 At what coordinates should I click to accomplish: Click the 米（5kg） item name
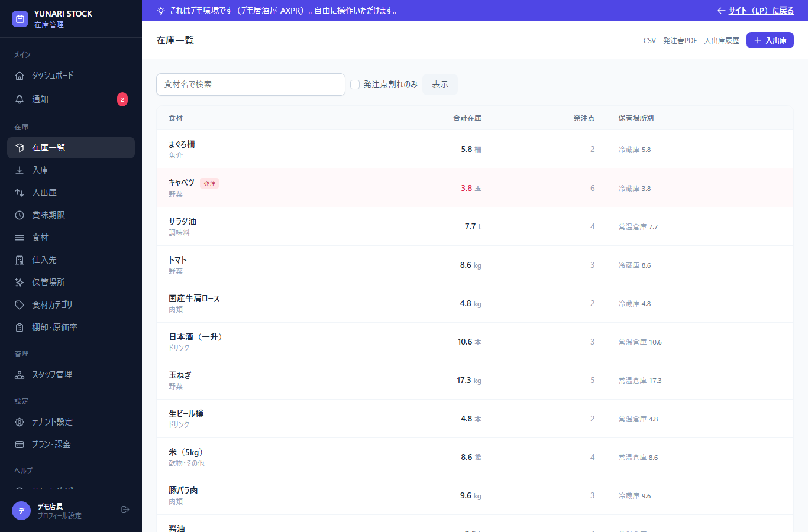click(186, 452)
